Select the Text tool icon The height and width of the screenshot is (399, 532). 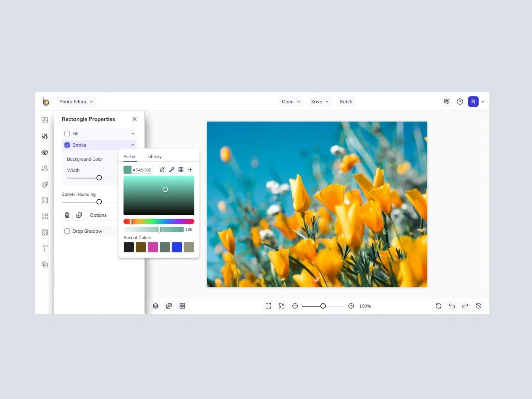pos(45,248)
